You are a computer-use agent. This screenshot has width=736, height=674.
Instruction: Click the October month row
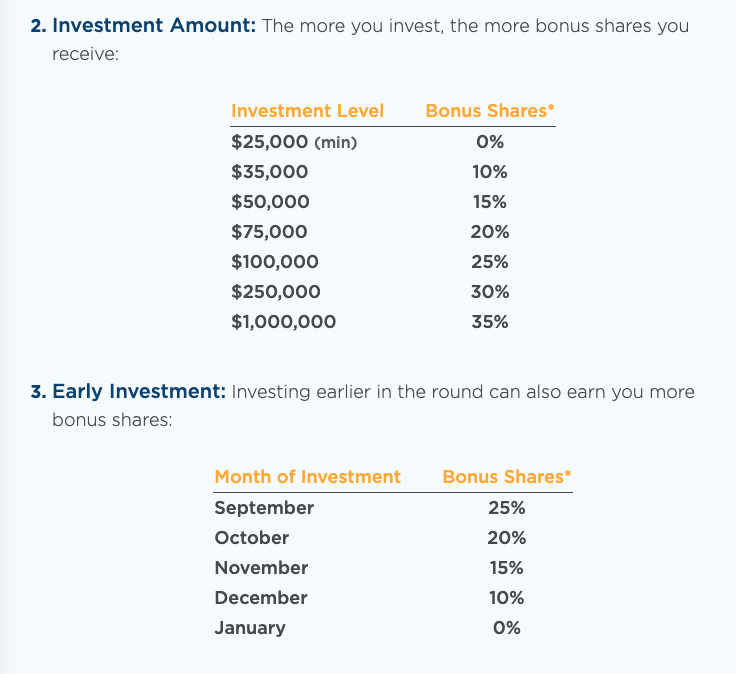[252, 538]
